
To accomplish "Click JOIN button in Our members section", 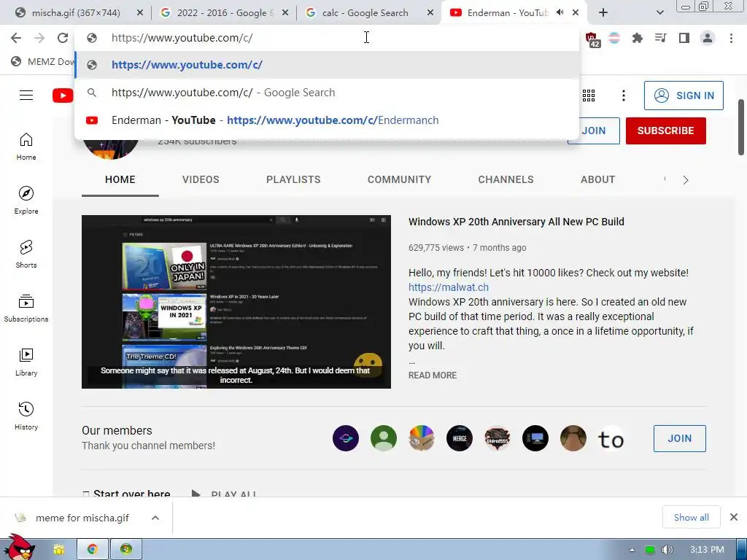I will click(679, 438).
